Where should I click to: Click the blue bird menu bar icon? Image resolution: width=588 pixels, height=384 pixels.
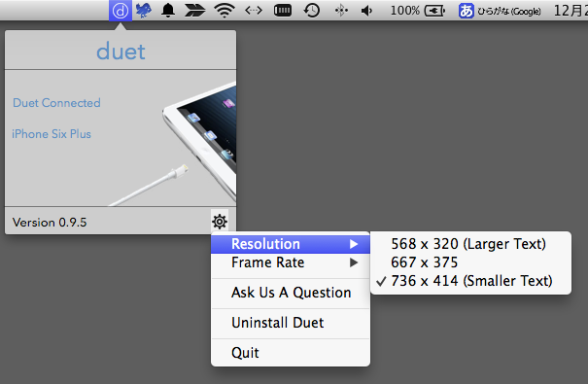[143, 11]
